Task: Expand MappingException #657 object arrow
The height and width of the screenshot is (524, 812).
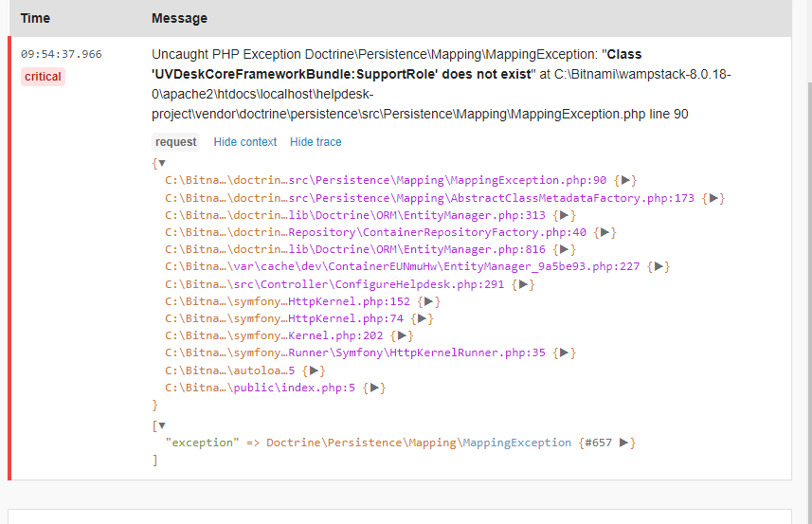Action: [624, 443]
